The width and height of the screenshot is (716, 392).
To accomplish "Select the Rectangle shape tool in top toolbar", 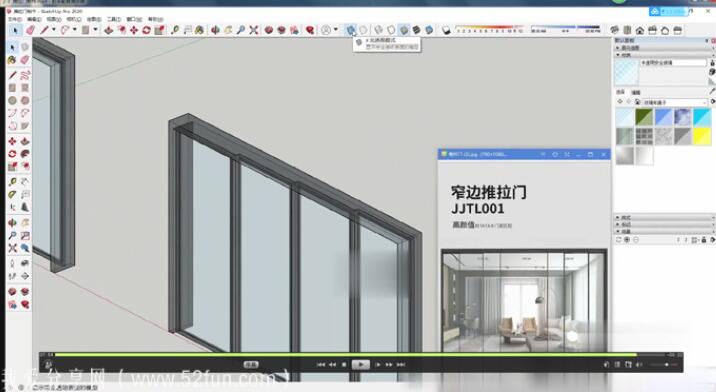I will (x=85, y=30).
